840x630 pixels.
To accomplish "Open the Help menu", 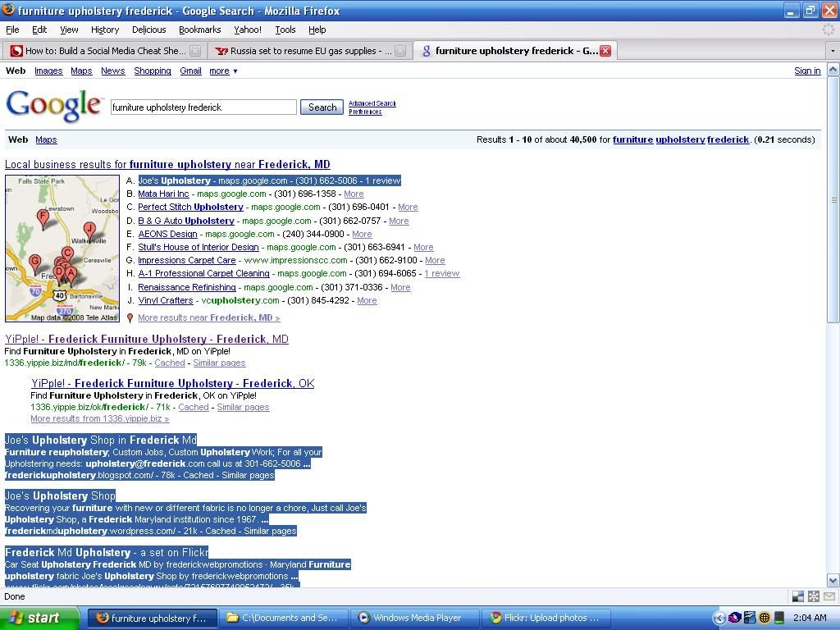I will point(317,30).
